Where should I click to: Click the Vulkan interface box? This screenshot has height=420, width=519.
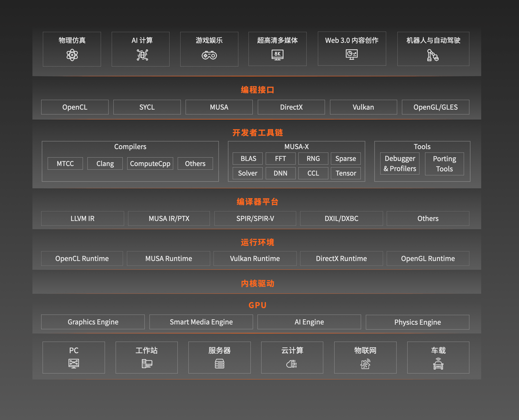point(363,107)
